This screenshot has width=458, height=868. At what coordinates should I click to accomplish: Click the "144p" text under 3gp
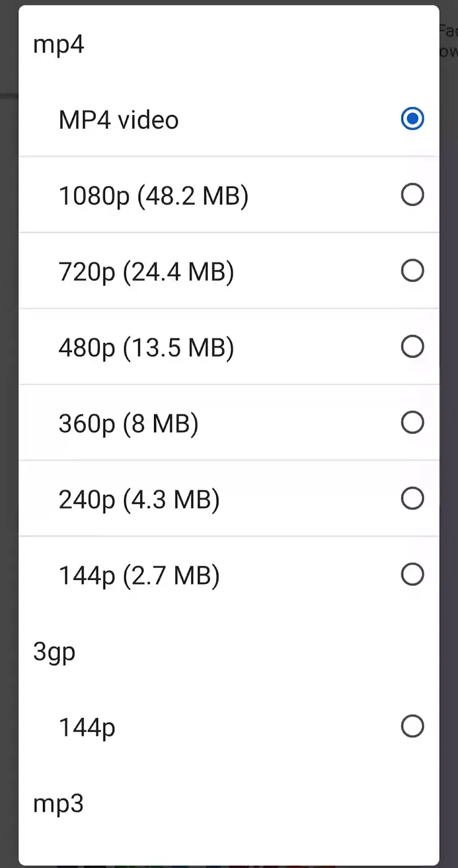click(87, 727)
